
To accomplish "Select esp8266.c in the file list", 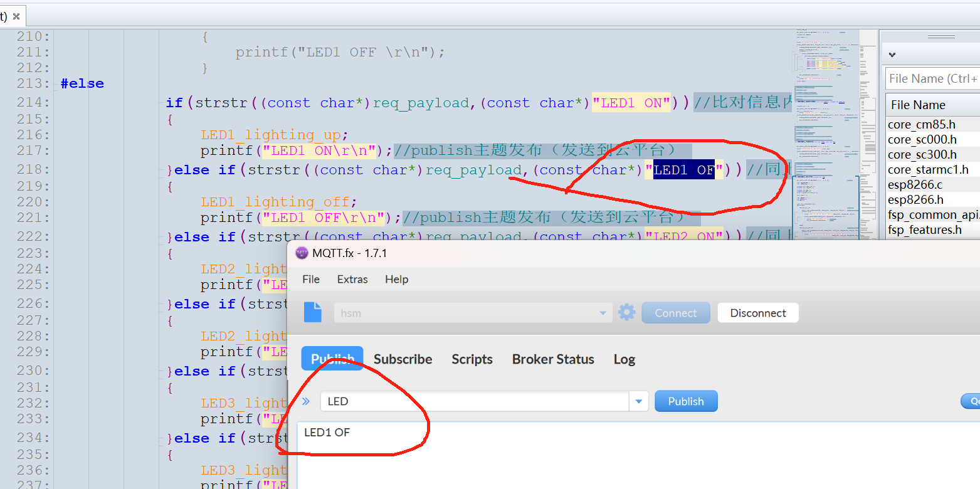I will point(915,184).
